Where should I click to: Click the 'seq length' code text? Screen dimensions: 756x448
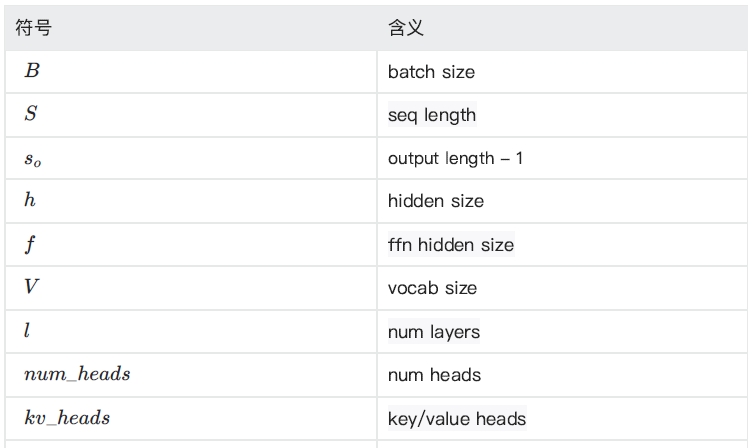click(432, 115)
